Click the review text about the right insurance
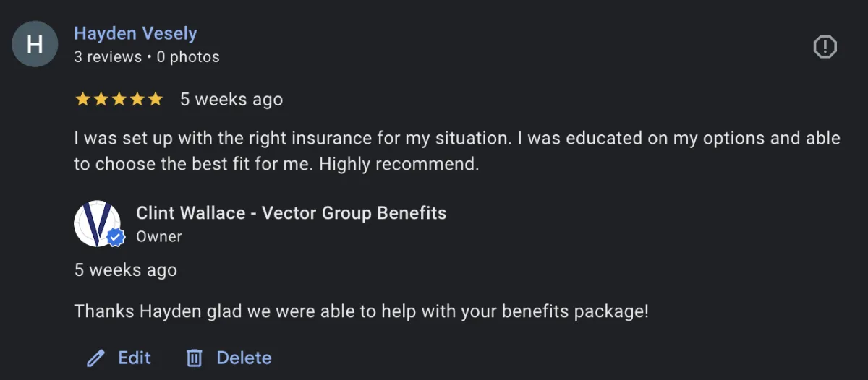 (457, 151)
